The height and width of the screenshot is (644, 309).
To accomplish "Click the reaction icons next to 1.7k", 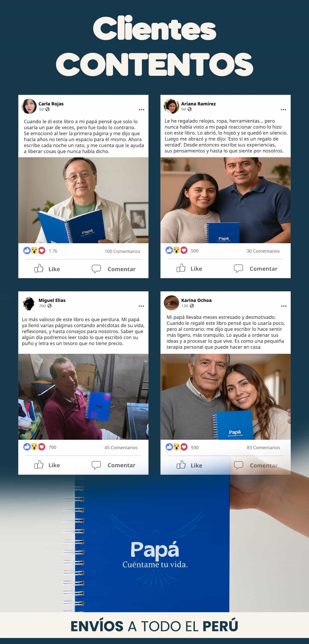I will coord(34,251).
